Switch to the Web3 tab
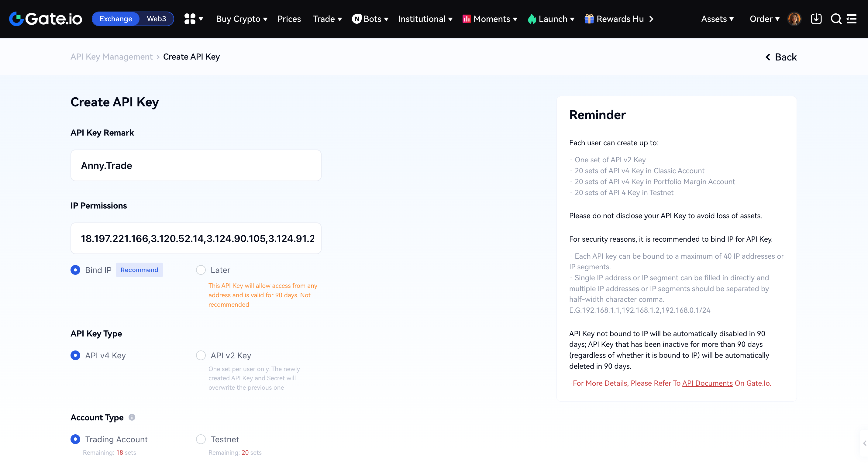This screenshot has width=868, height=476. coord(156,19)
